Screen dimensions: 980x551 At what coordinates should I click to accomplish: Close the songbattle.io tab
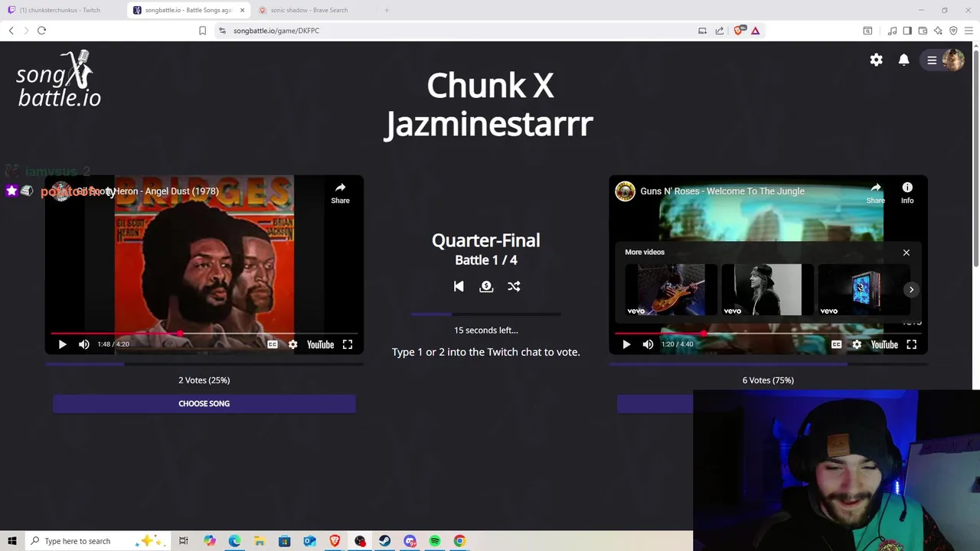tap(242, 10)
